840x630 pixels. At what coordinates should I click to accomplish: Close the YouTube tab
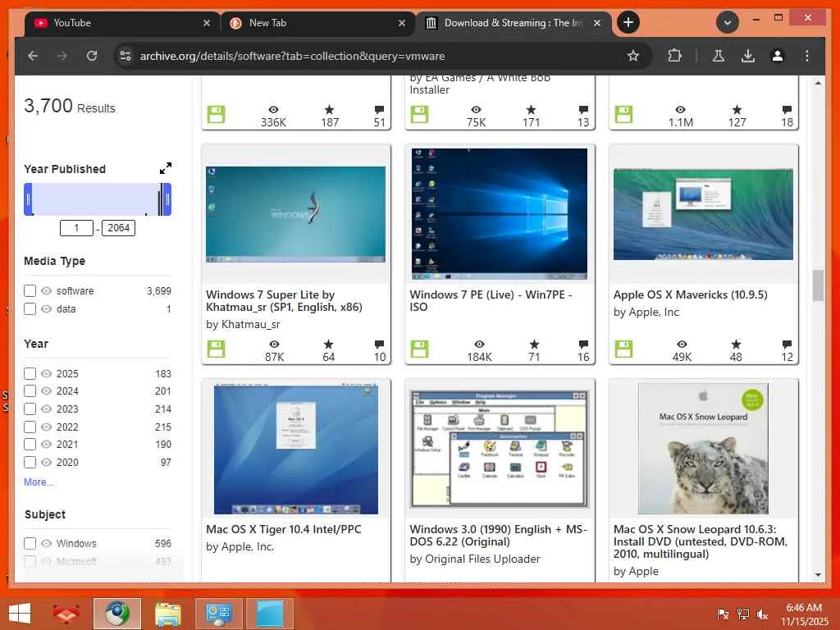pos(206,23)
